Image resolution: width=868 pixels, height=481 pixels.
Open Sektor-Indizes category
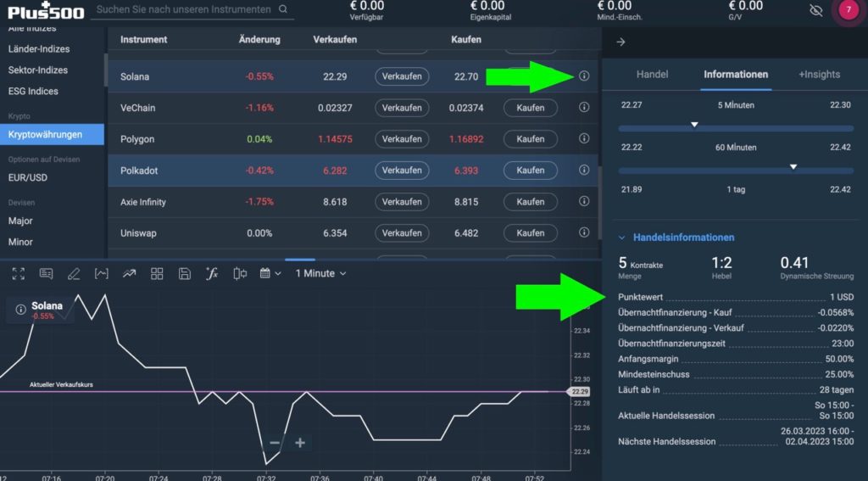tap(37, 70)
